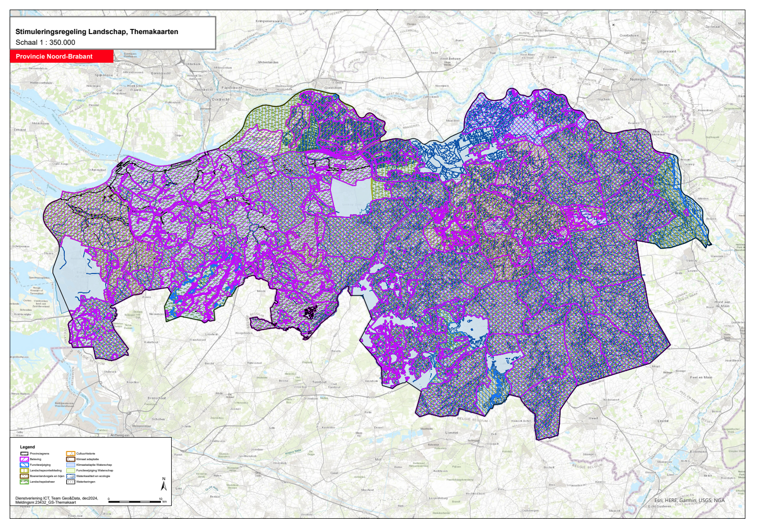Screen dimensions: 757x526
Task: Select the blue Functiewijziging legend symbol
Action: coord(24,465)
